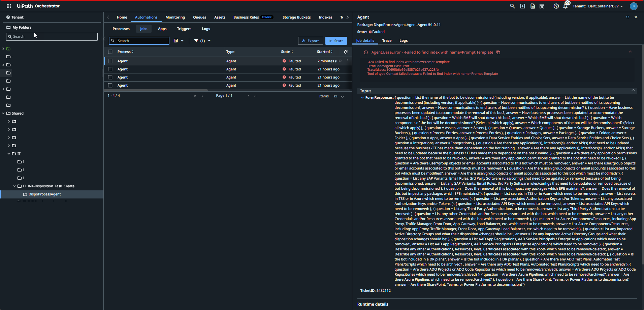
Task: Click the Start job button
Action: (x=336, y=41)
